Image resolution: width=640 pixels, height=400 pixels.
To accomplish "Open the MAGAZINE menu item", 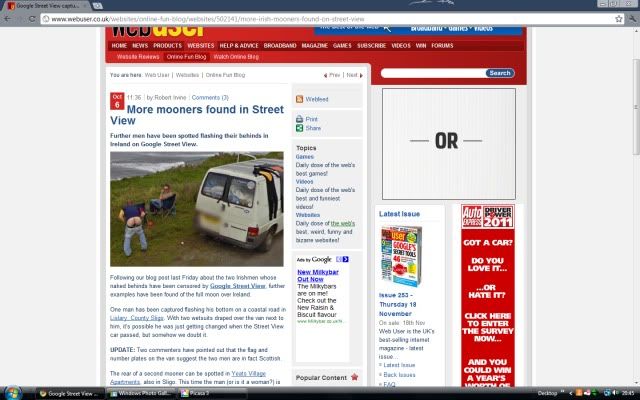I will point(315,45).
